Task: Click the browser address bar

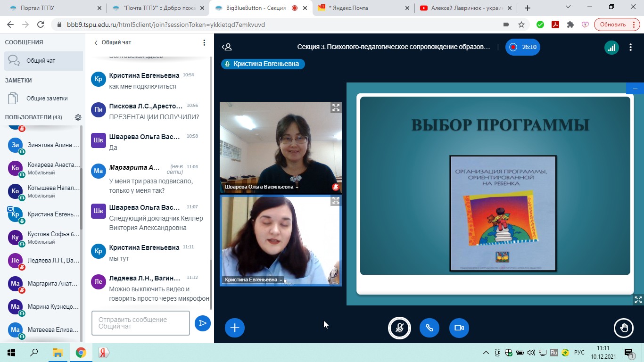Action: (x=278, y=25)
